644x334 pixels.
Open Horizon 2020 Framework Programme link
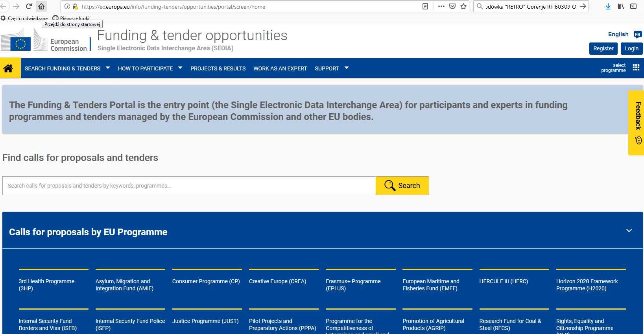click(587, 285)
